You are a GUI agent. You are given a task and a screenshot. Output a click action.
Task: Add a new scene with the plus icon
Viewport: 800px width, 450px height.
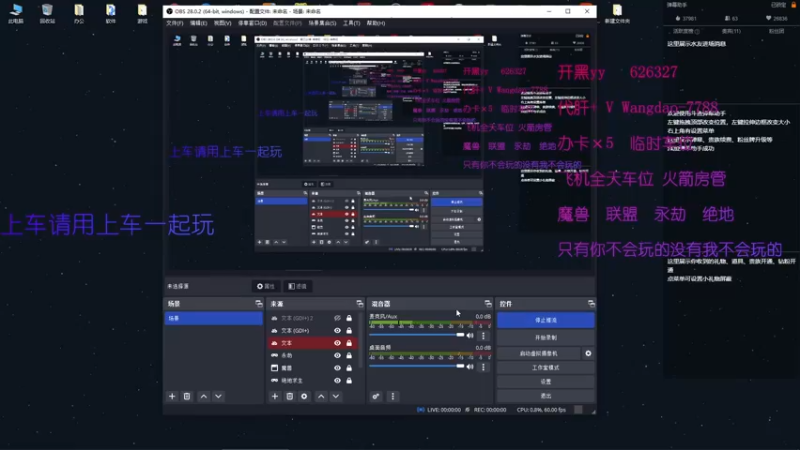[172, 396]
